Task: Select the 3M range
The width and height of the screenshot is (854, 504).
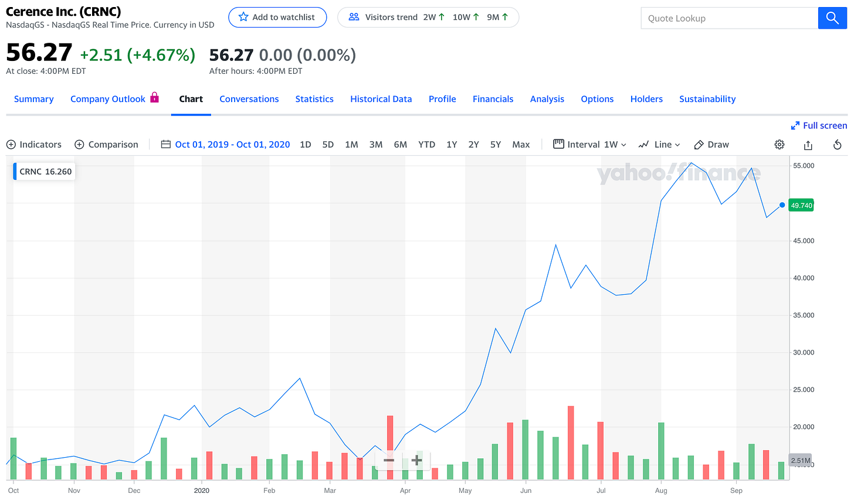Action: click(376, 144)
